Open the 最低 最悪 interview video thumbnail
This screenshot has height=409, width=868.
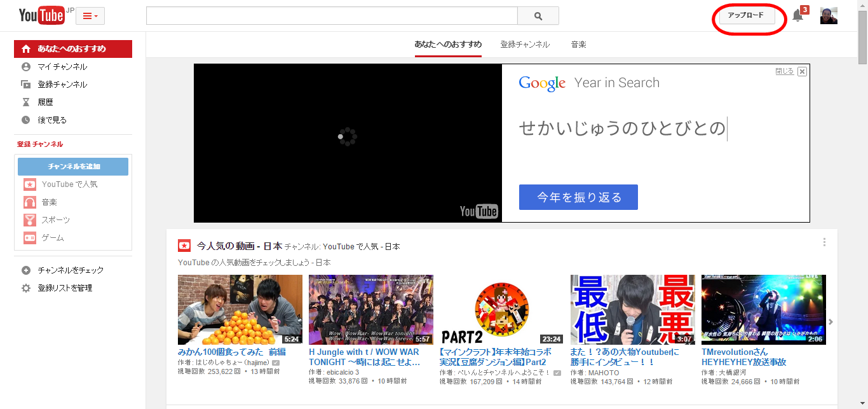(x=633, y=310)
